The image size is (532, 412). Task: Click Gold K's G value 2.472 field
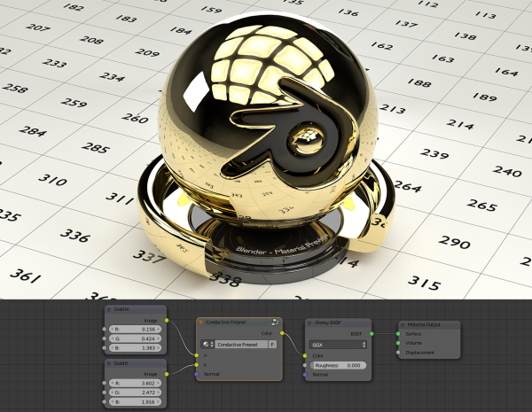coord(135,393)
